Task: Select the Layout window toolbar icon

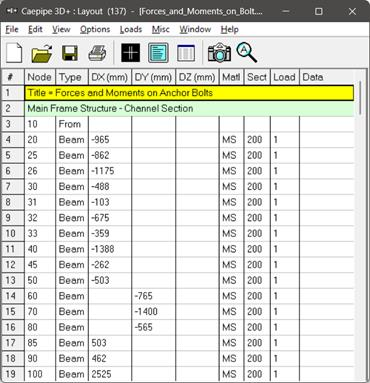Action: tap(158, 53)
